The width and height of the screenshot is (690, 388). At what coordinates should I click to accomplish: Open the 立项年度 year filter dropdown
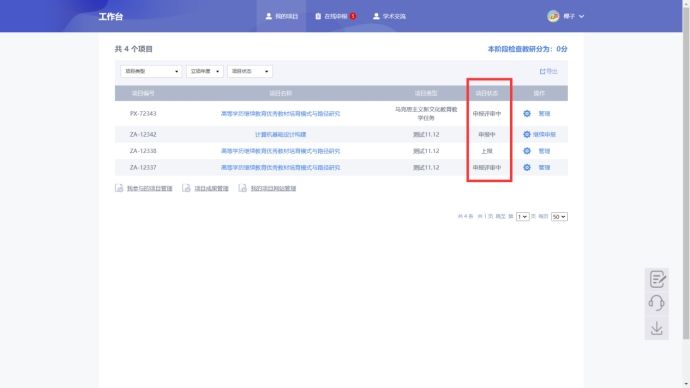point(205,71)
